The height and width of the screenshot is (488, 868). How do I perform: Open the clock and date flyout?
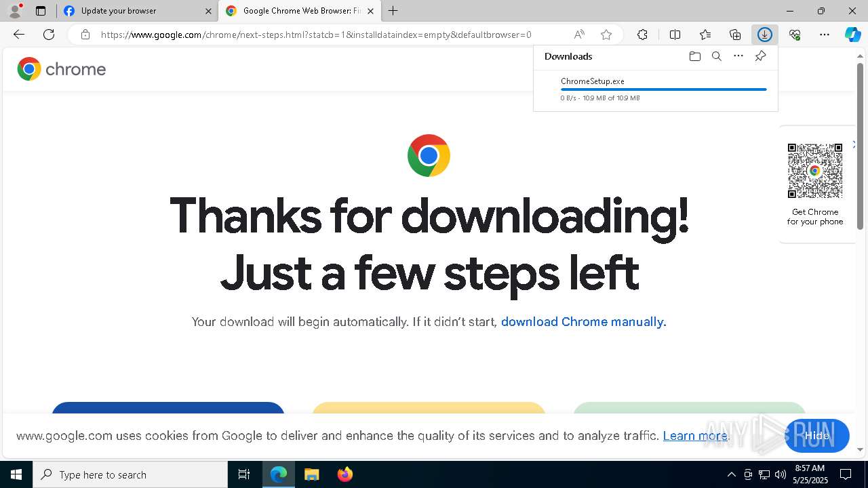tap(810, 474)
